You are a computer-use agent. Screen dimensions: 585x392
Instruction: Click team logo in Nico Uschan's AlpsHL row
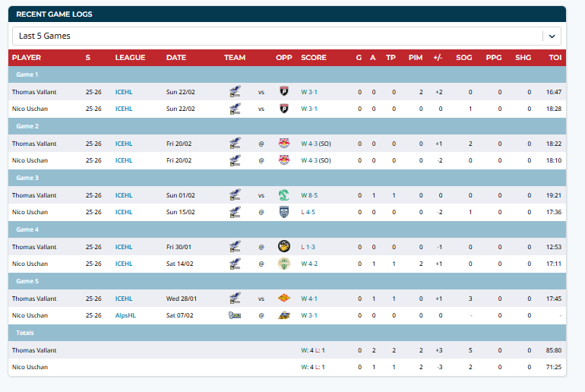coord(235,315)
